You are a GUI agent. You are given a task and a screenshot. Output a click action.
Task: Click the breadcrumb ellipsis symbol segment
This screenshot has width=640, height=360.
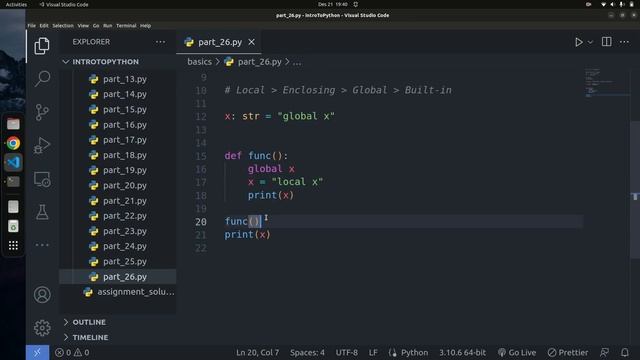click(297, 62)
